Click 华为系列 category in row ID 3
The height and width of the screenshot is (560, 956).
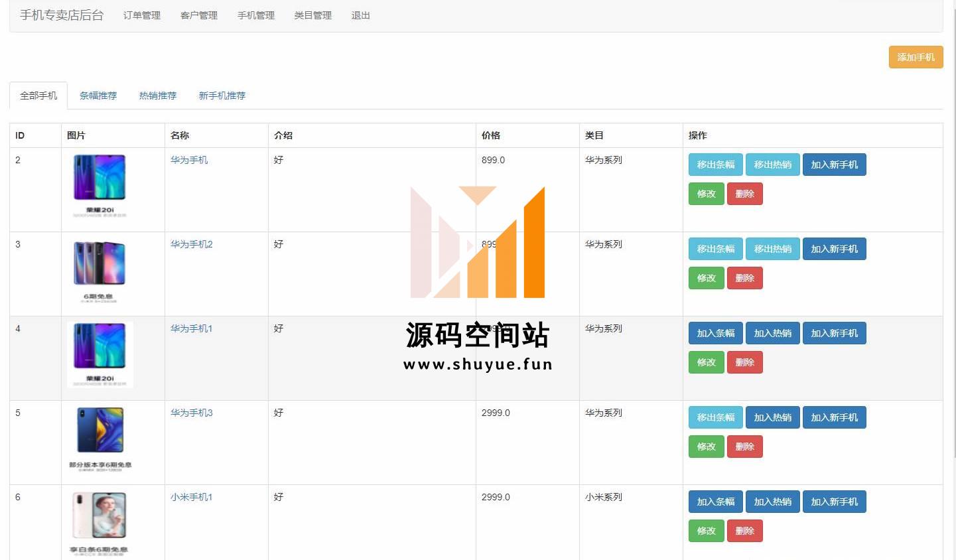point(604,244)
